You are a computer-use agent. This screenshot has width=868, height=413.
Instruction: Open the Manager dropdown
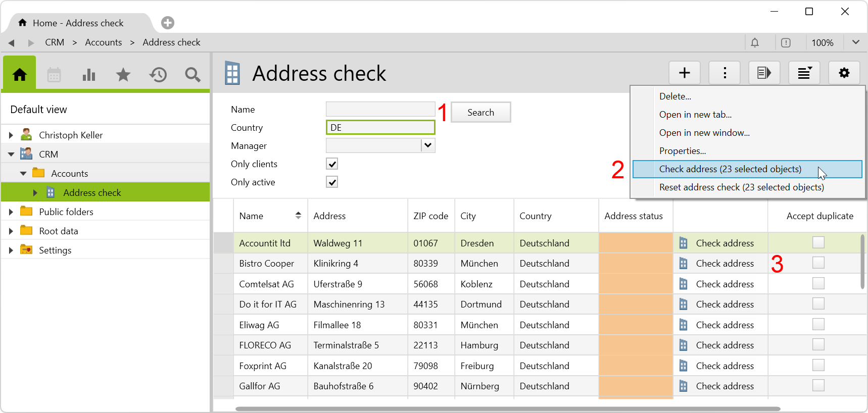[428, 146]
